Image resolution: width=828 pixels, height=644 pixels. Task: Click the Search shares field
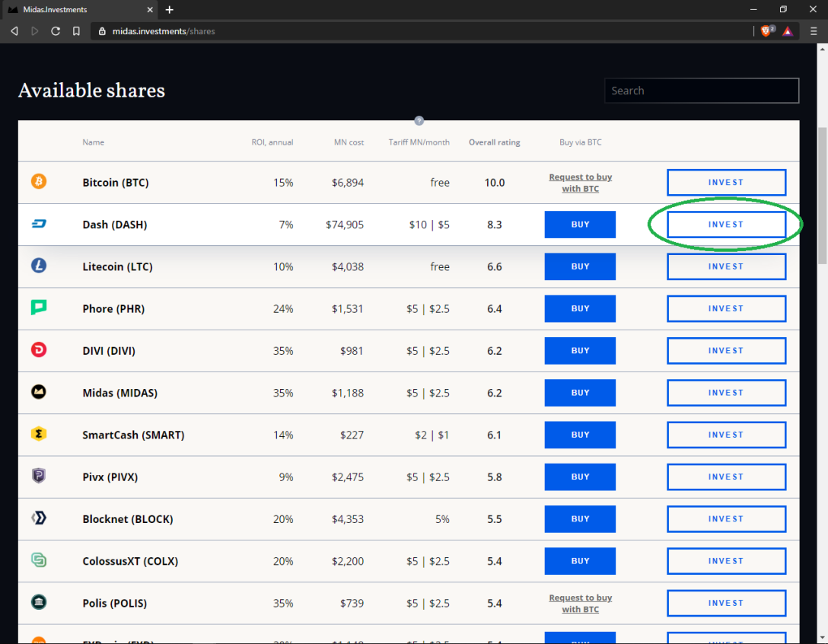(x=701, y=91)
